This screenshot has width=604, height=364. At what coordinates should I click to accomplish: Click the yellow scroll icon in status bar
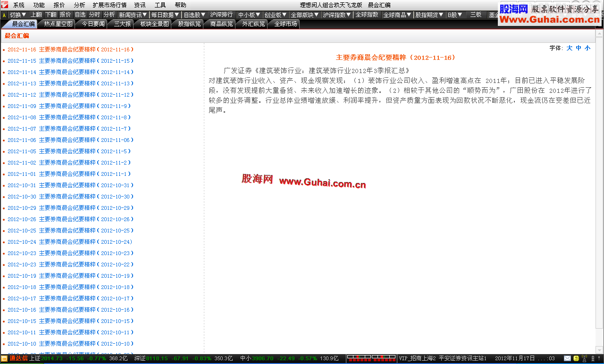(x=576, y=359)
